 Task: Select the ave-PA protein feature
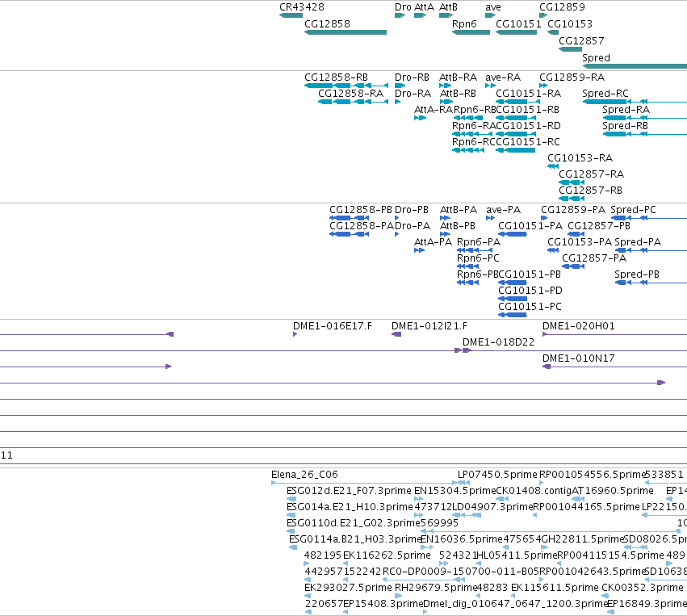pos(490,218)
